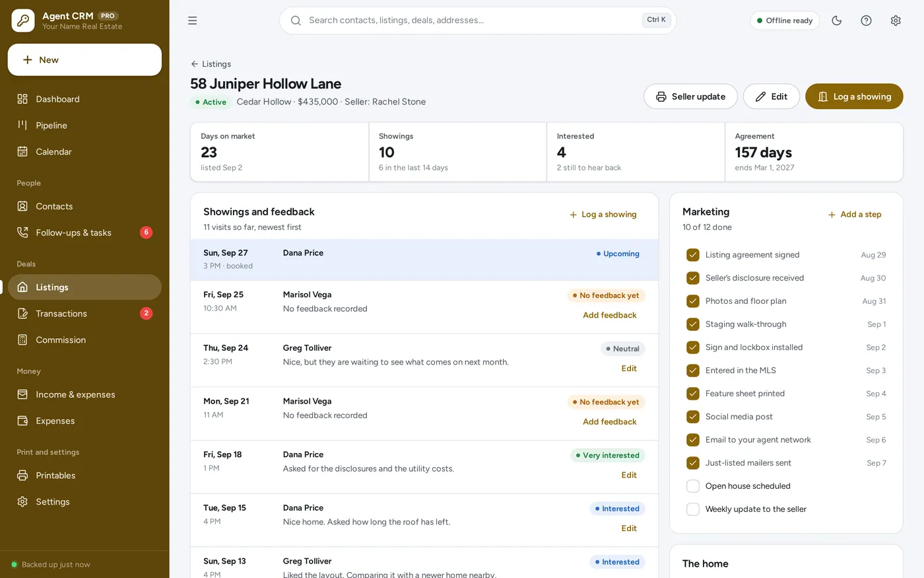
Task: Click the Upcoming status on Sep 27 row
Action: tap(618, 254)
